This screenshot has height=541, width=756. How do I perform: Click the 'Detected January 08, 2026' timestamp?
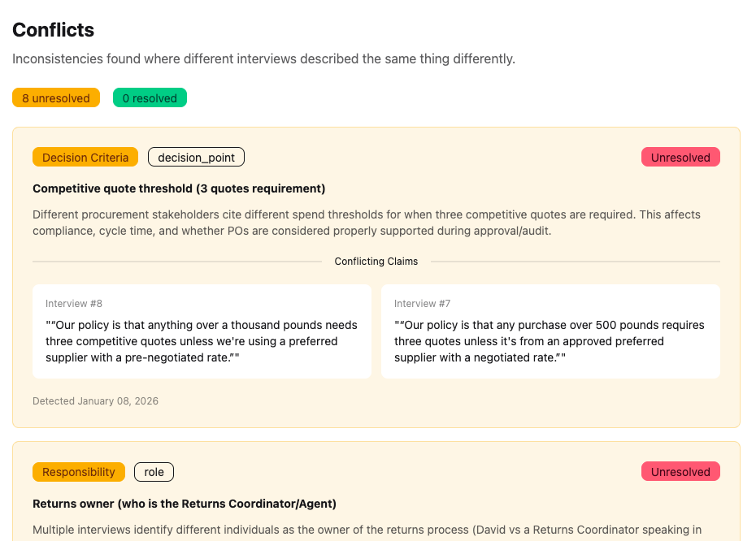[x=95, y=400]
